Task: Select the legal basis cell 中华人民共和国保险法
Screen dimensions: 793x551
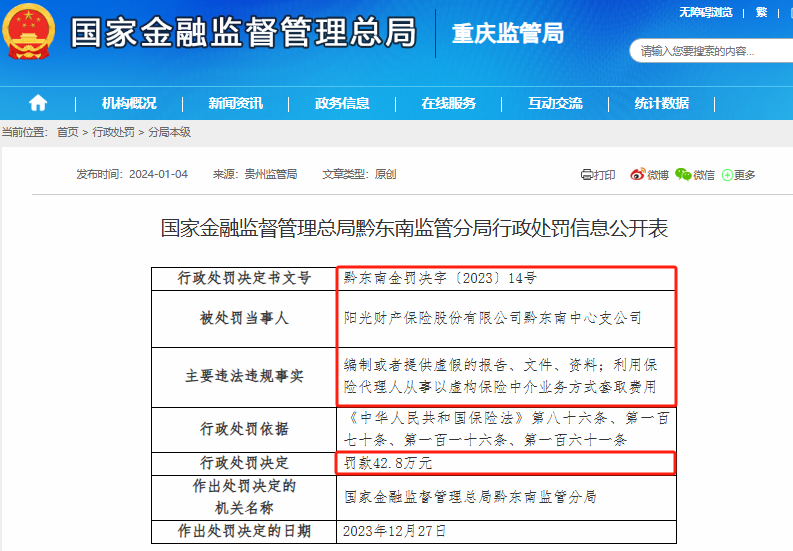Action: coord(506,429)
